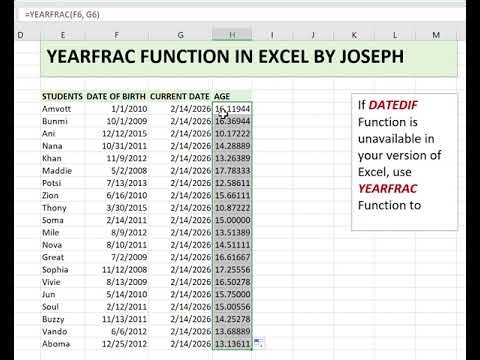Select current date in Jun's row

pyautogui.click(x=180, y=294)
